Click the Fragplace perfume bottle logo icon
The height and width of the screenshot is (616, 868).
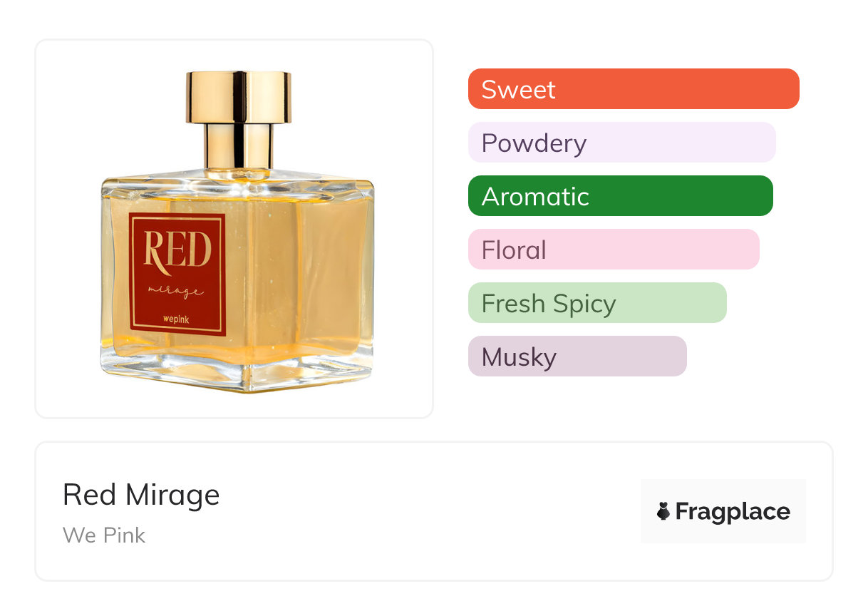(663, 512)
